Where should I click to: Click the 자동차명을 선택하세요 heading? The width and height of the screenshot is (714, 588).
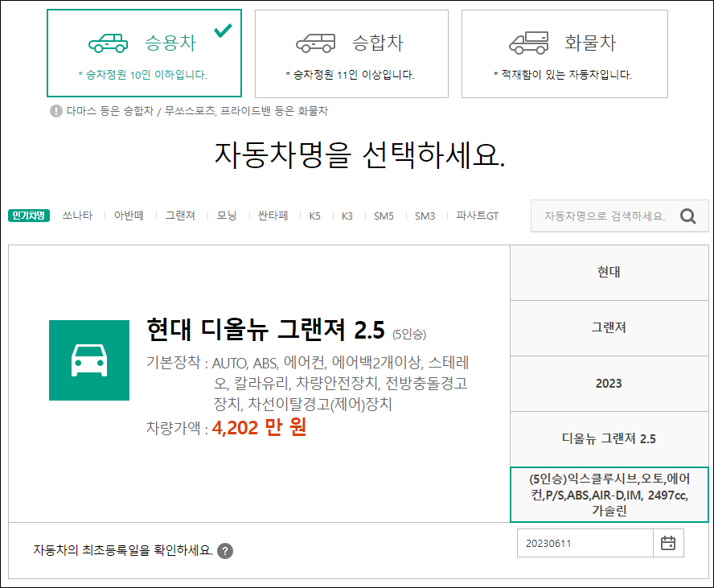359,155
